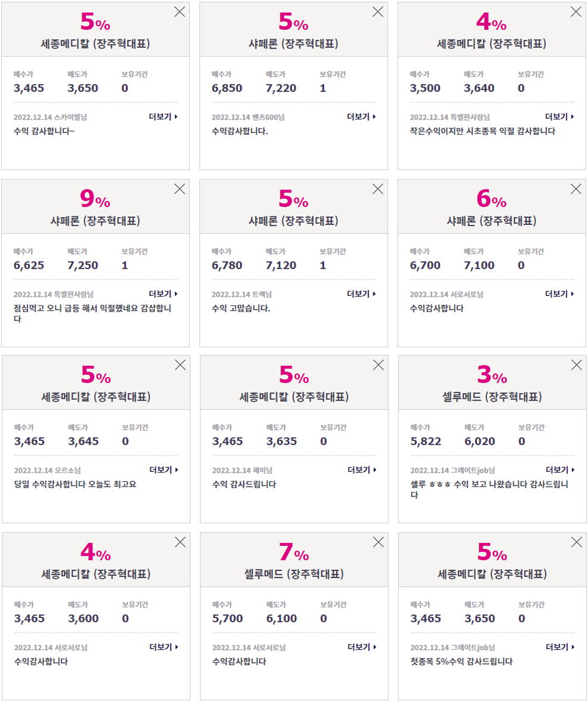Open 더보기 on 스카이별님's review
588x701 pixels.
pyautogui.click(x=163, y=117)
